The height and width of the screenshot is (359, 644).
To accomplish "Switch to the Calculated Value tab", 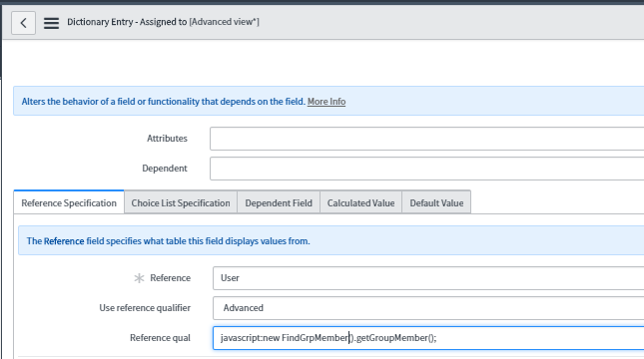I will click(x=361, y=202).
